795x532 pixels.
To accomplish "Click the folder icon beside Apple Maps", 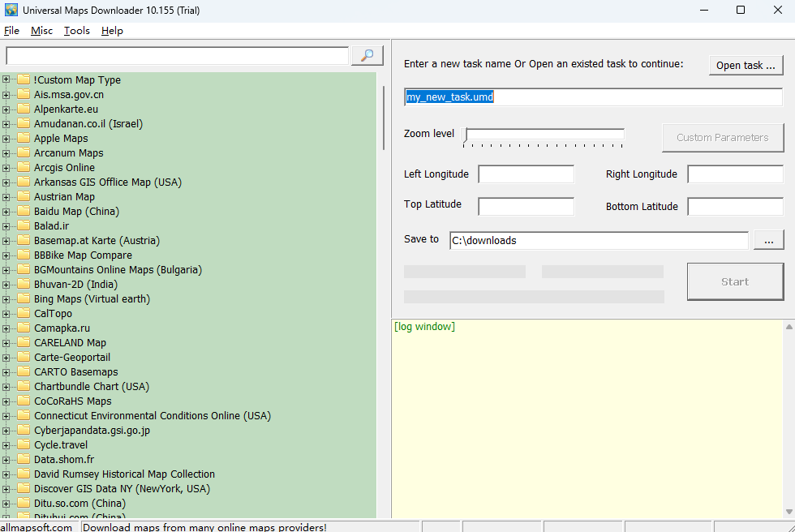I will [23, 138].
